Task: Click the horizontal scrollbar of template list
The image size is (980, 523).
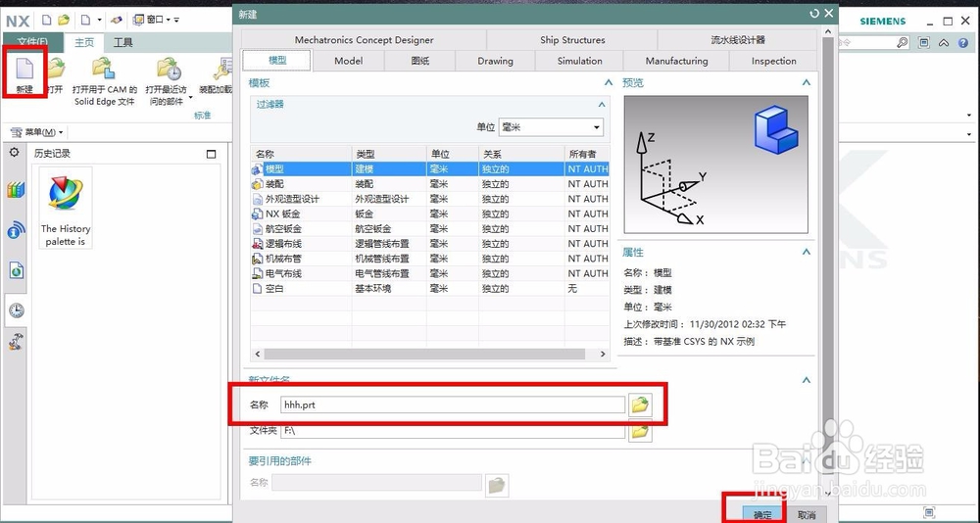Action: 424,354
